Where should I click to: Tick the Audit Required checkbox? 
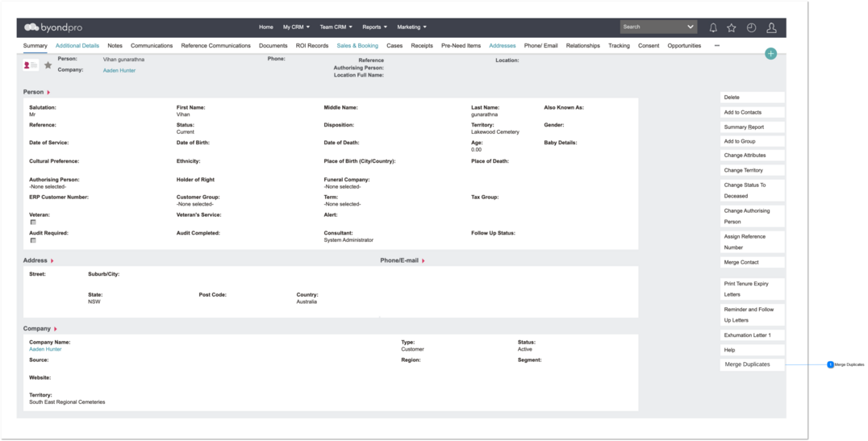point(33,241)
